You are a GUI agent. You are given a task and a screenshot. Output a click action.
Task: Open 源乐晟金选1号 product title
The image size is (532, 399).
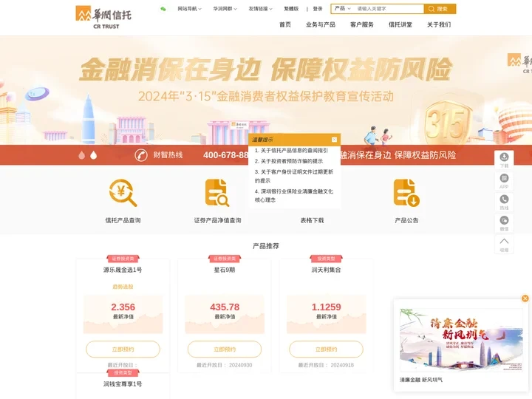(x=123, y=270)
